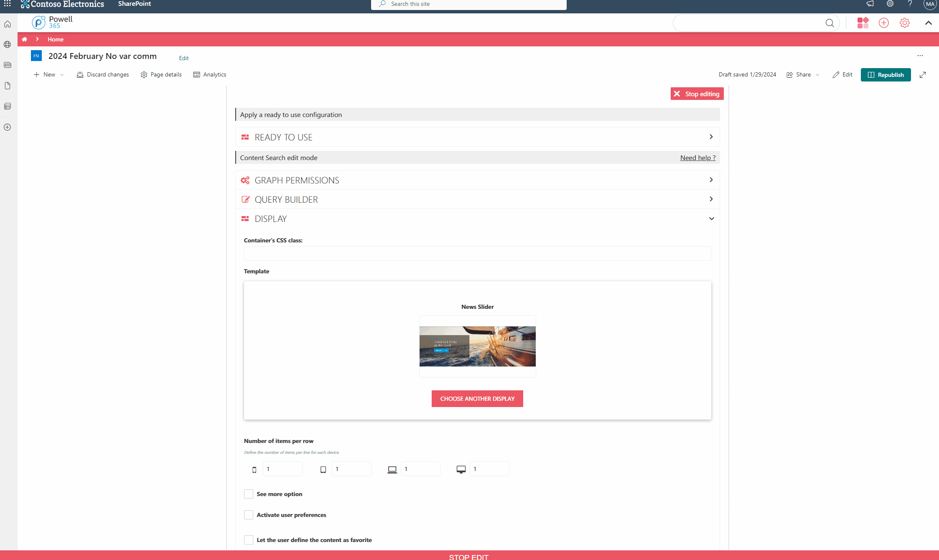Click the Edit pencil command
This screenshot has height=560, width=939.
842,75
